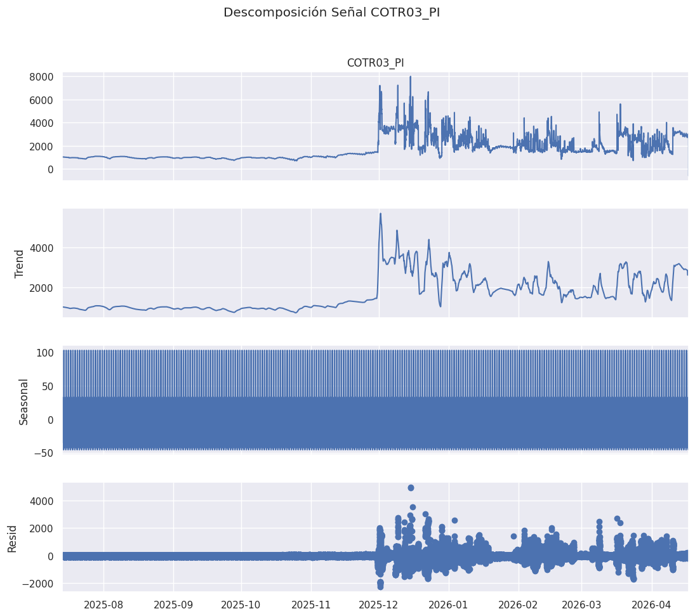
Task: Click the 100 tick on Seasonal axis
Action: [46, 353]
